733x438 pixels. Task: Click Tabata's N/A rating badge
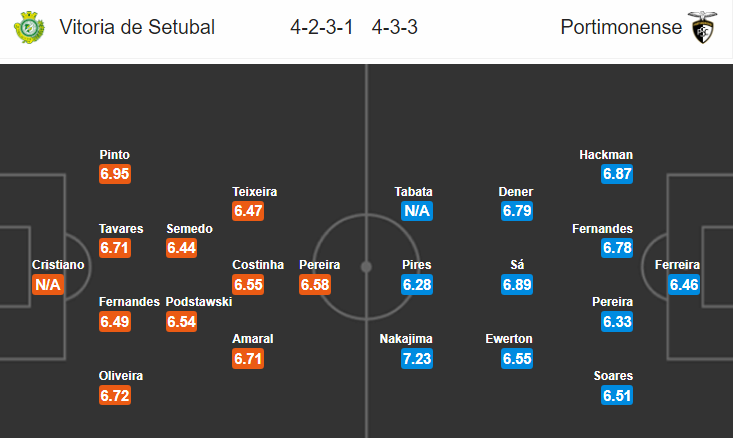[x=417, y=211]
